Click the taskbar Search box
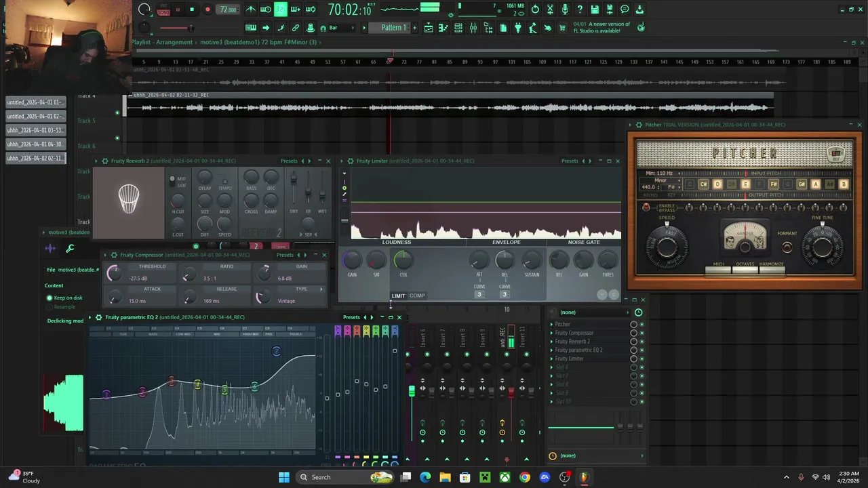868x488 pixels. point(346,477)
